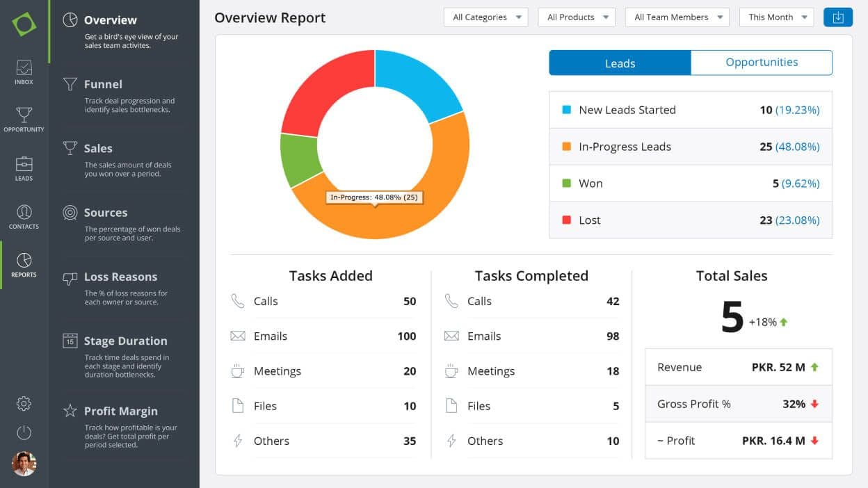Click the blue New Leads legend swatch

pos(566,110)
